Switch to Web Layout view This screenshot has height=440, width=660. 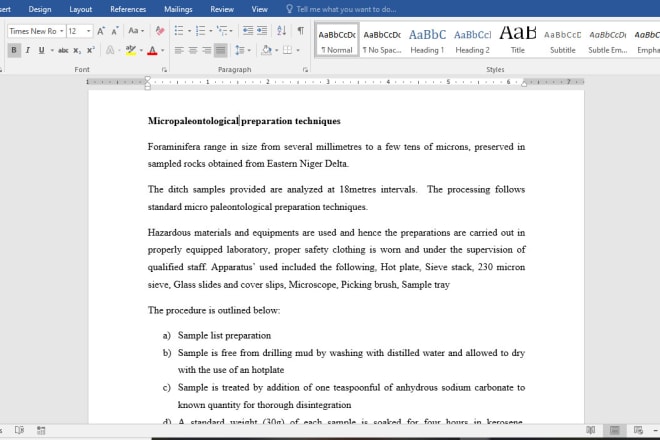click(638, 430)
